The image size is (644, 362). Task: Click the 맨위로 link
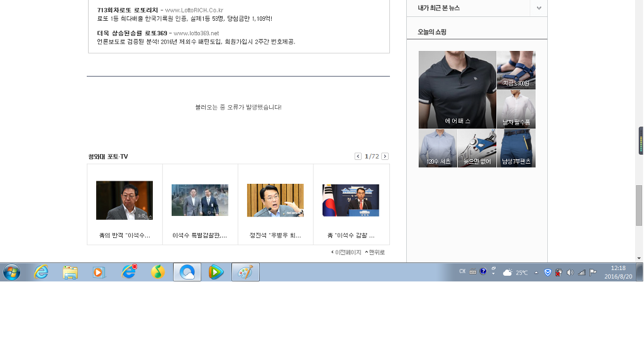pyautogui.click(x=375, y=252)
